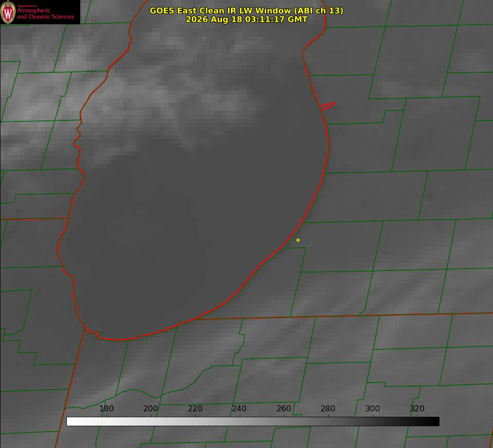Image resolution: width=493 pixels, height=448 pixels.
Task: Click the 260 tick label on the colorbar
Action: (283, 408)
